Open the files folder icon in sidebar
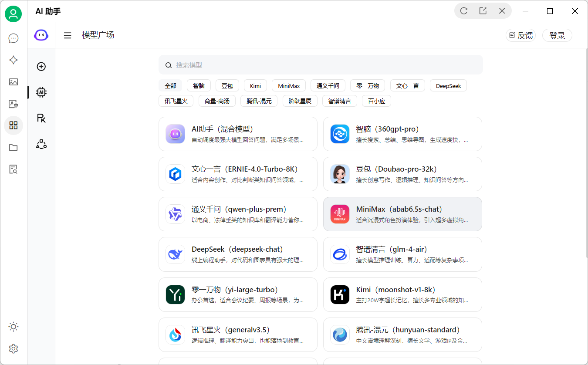Screen dimensions: 588x365 pos(14,147)
